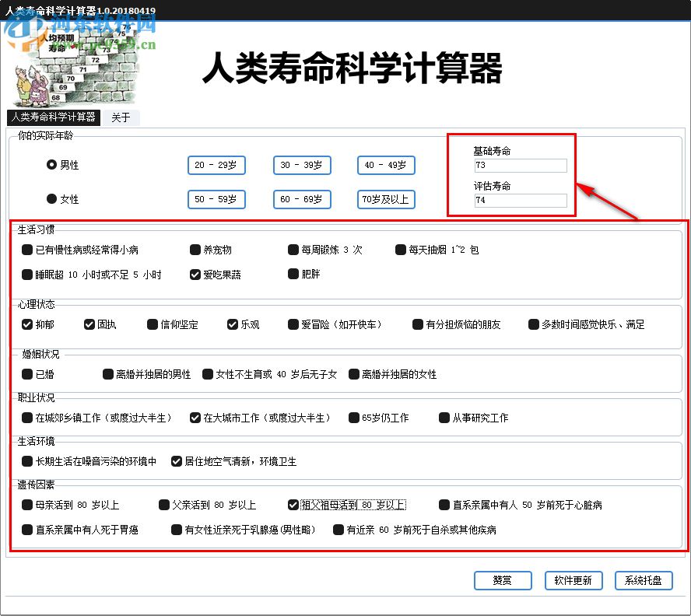Click the 基础寿命 input field showing 73

(520, 165)
